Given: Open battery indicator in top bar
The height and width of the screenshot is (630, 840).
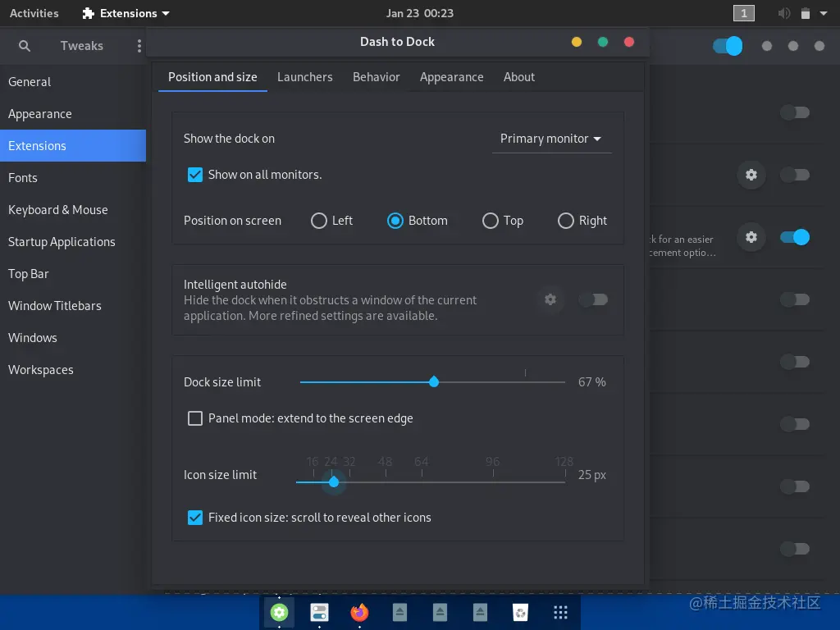Looking at the screenshot, I should (806, 13).
